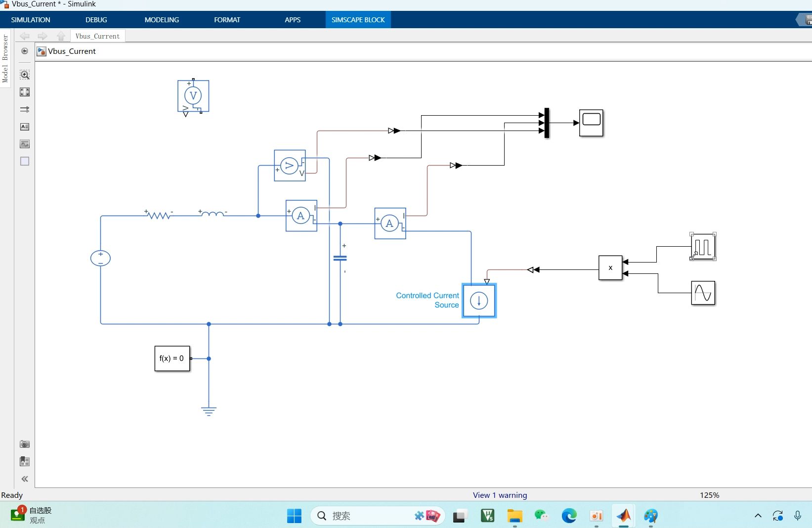The image size is (812, 528).
Task: Switch to the SIMULATION tab
Action: point(31,20)
